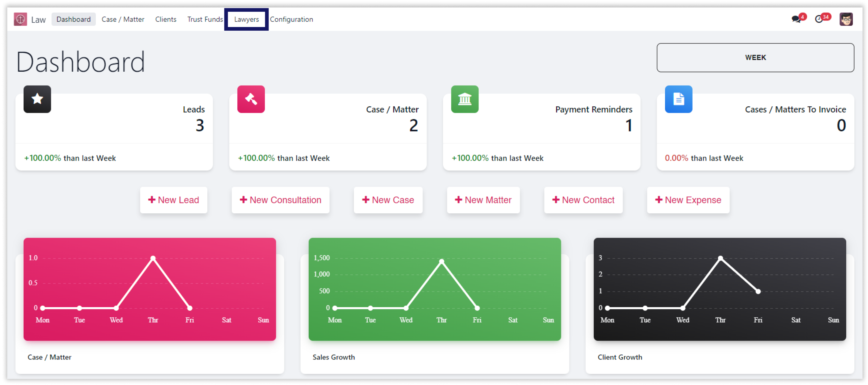Click the Case / Matter chart label below graph
868x385 pixels.
point(49,357)
